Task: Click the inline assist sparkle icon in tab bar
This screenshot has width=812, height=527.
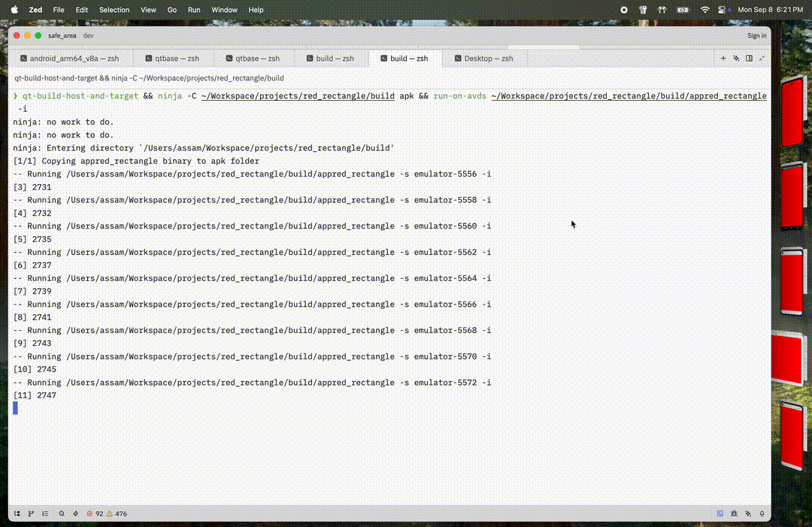Action: pyautogui.click(x=736, y=59)
